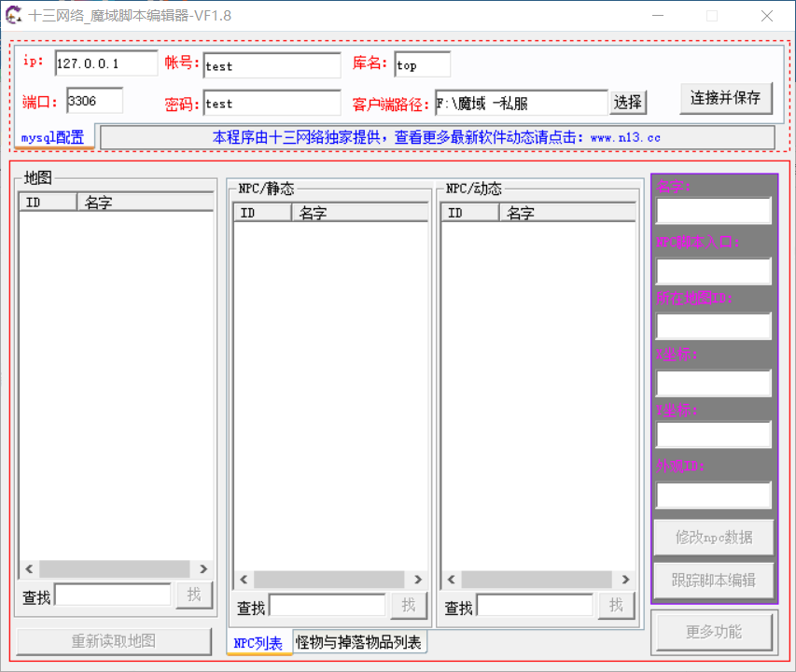
Task: Click the 客户端路径 client path field
Action: (x=521, y=103)
